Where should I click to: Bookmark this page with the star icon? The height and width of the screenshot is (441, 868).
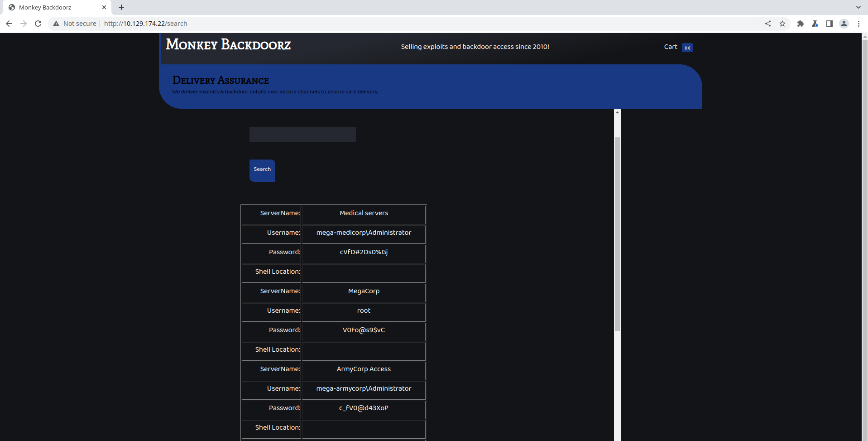coord(782,24)
